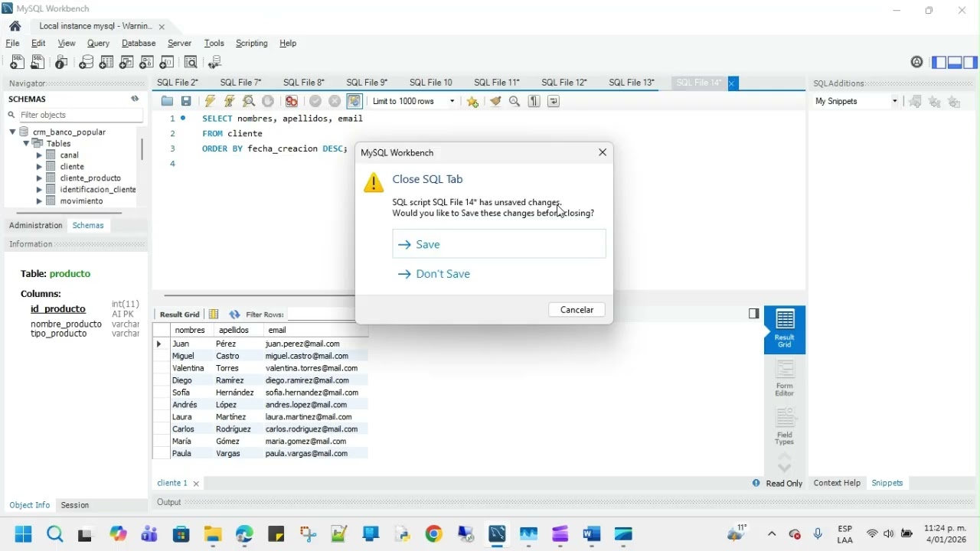Save script floppy disk icon in editor
The width and height of the screenshot is (980, 551).
coord(186,101)
